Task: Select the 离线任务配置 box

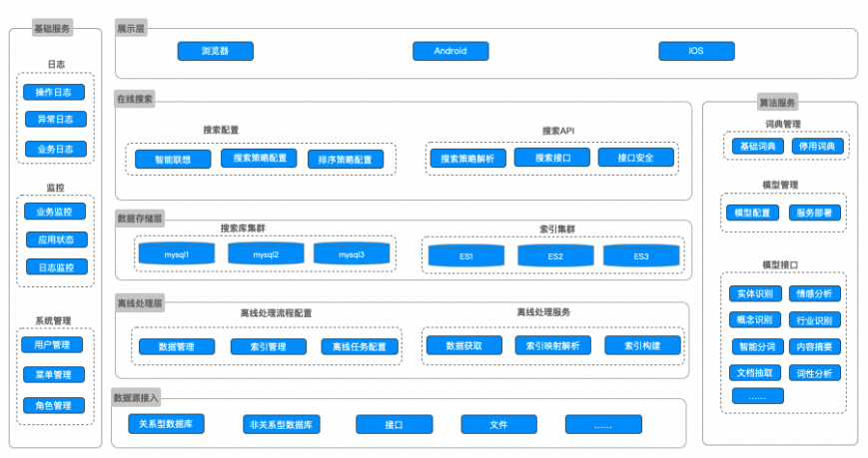Action: [360, 347]
